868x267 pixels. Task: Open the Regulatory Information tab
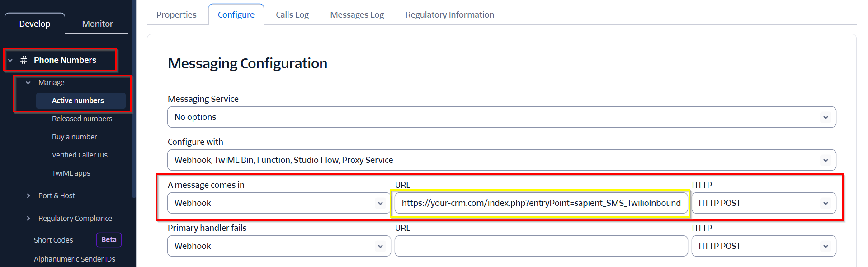click(449, 14)
